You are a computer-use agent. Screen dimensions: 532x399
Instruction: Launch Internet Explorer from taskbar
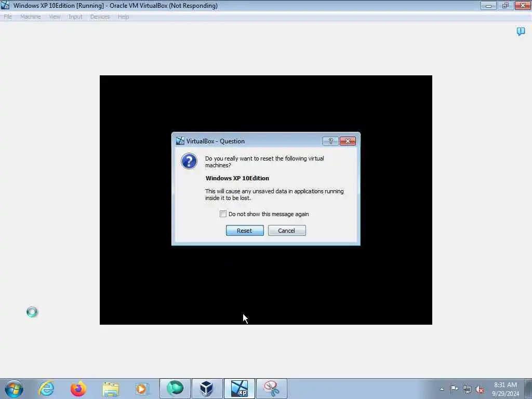coord(46,389)
